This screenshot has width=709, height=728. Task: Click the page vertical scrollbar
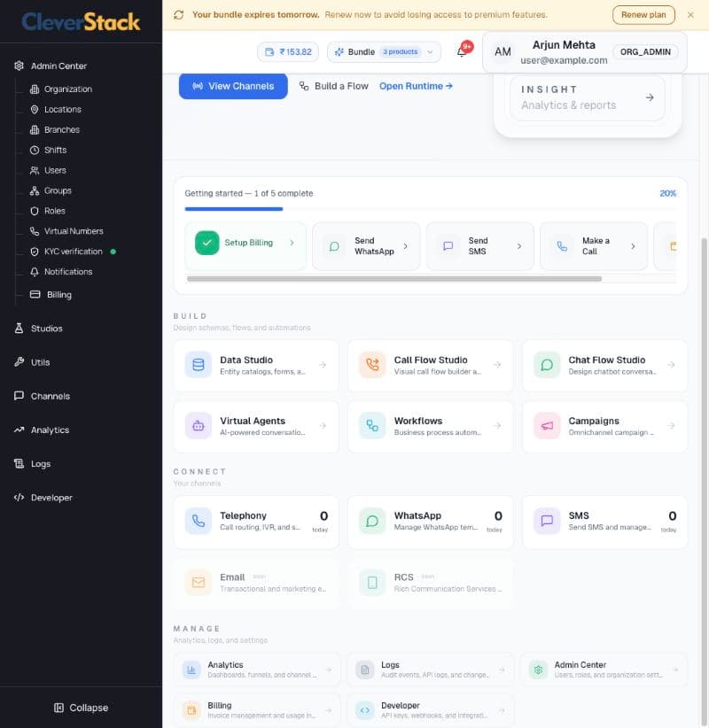705,483
